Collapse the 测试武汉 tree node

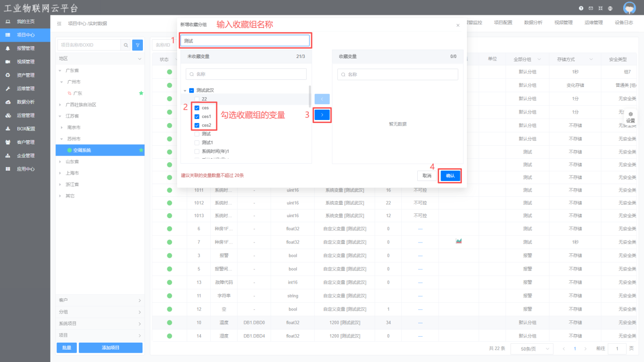pyautogui.click(x=185, y=91)
